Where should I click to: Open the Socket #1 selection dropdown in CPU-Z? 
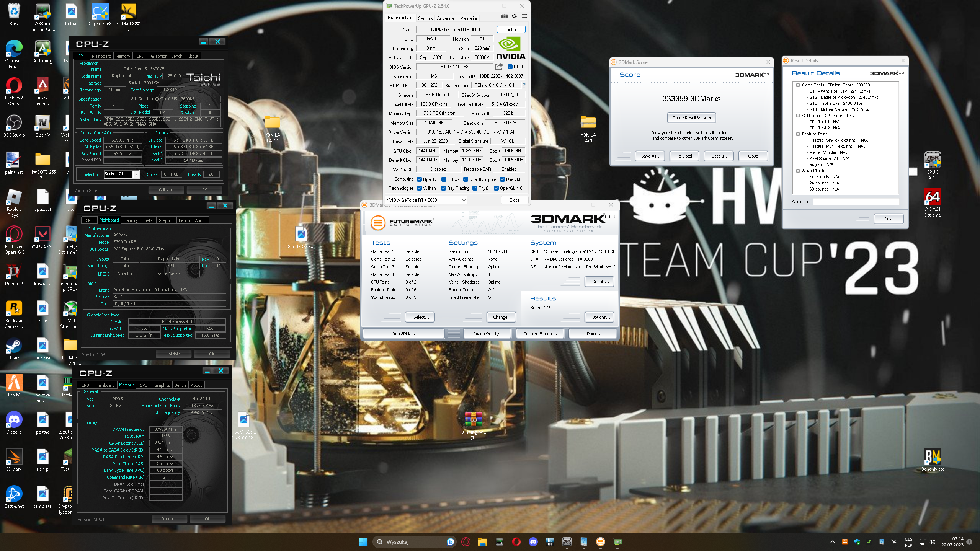coord(122,174)
